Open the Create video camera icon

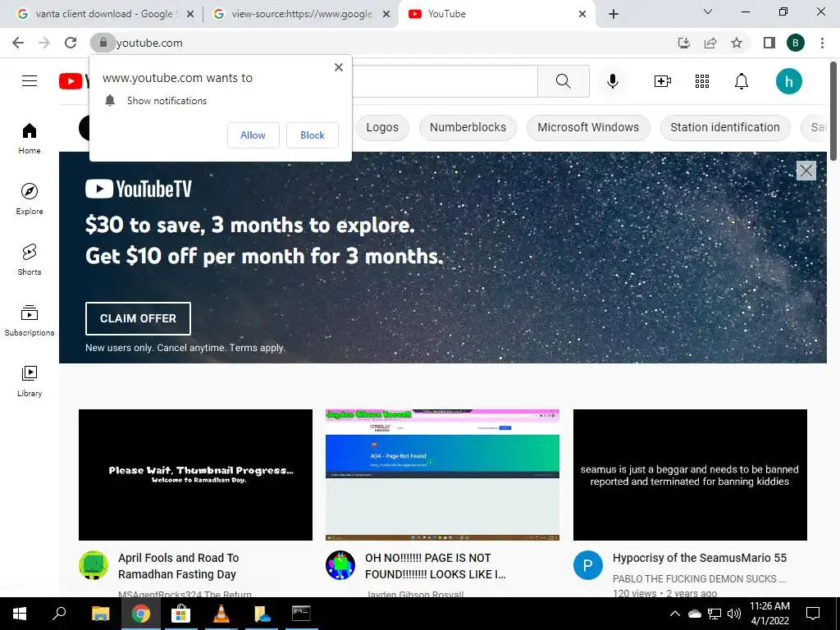click(x=663, y=81)
